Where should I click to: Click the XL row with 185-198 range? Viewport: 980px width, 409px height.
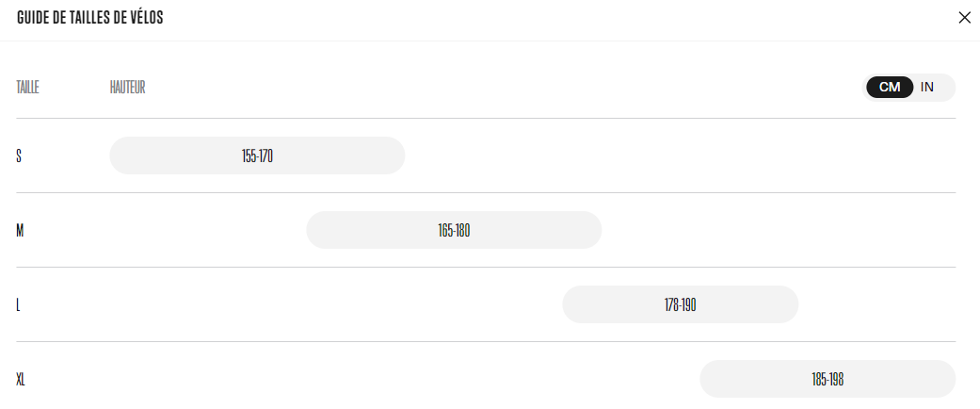(x=486, y=379)
